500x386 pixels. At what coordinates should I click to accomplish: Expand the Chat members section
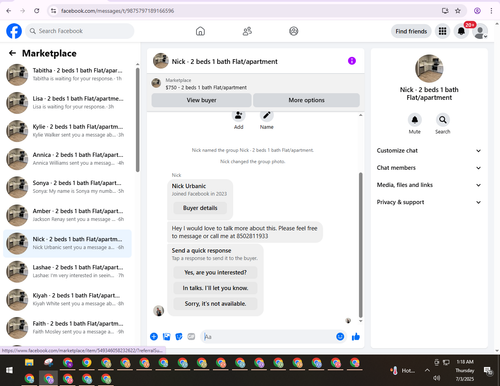pos(429,168)
